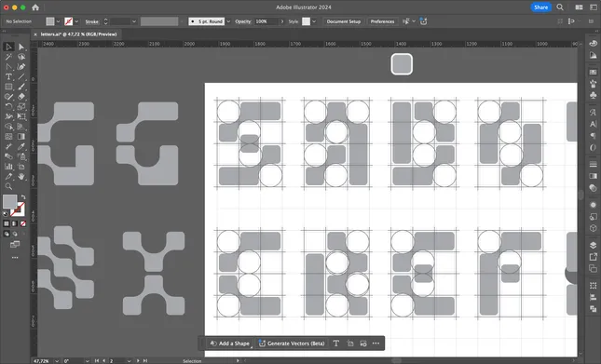Change the screen mode button

pyautogui.click(x=15, y=244)
